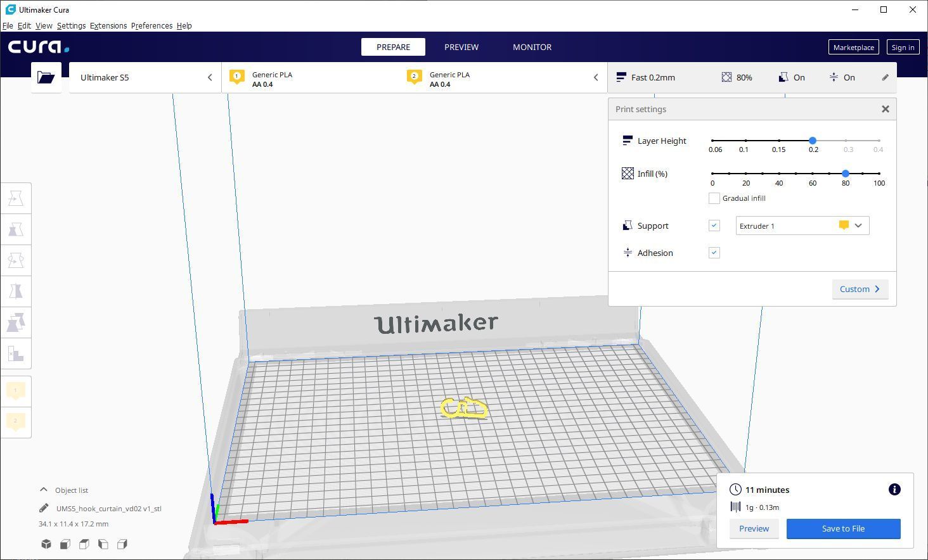Click the extruder 2 Generic PLA AA 0.4 configuration
928x560 pixels.
449,79
